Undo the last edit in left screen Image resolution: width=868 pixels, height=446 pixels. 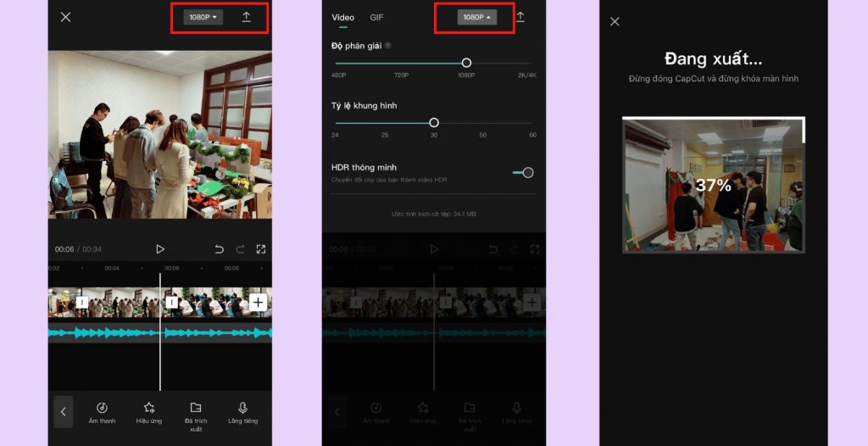[220, 249]
